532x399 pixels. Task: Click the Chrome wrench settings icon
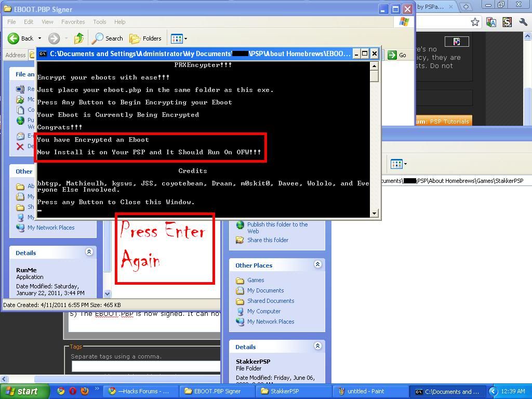pos(523,22)
